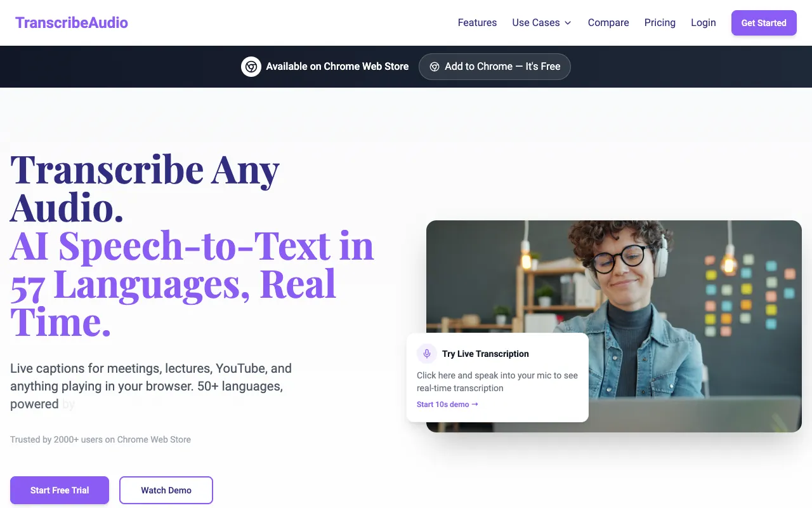Image resolution: width=812 pixels, height=508 pixels.
Task: Click the Watch Demo button
Action: [166, 490]
